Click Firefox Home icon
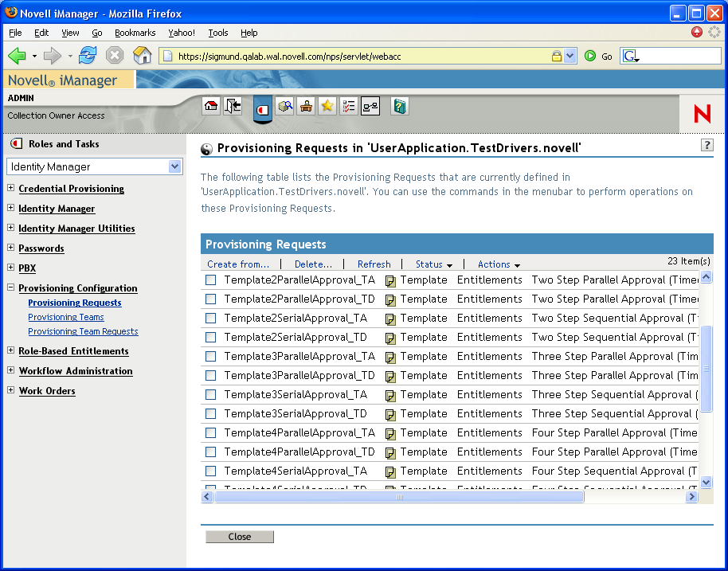The height and width of the screenshot is (571, 728). click(142, 55)
